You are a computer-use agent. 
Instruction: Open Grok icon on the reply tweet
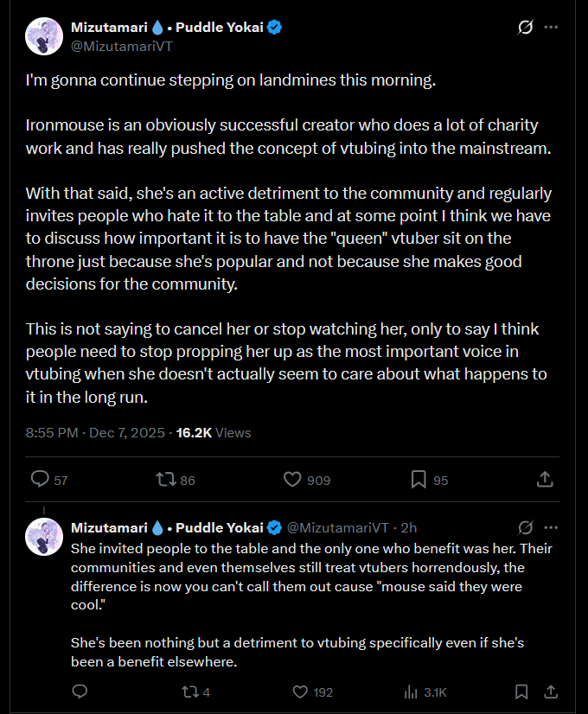(x=524, y=527)
